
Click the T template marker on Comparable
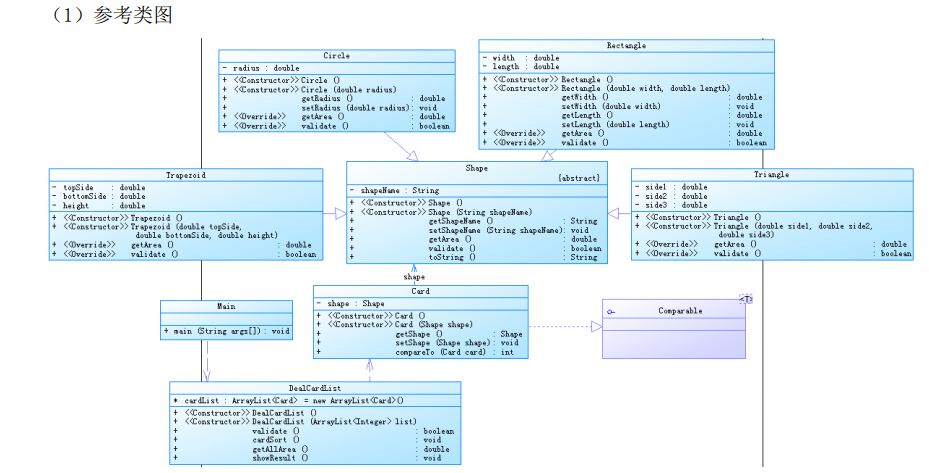pyautogui.click(x=746, y=299)
